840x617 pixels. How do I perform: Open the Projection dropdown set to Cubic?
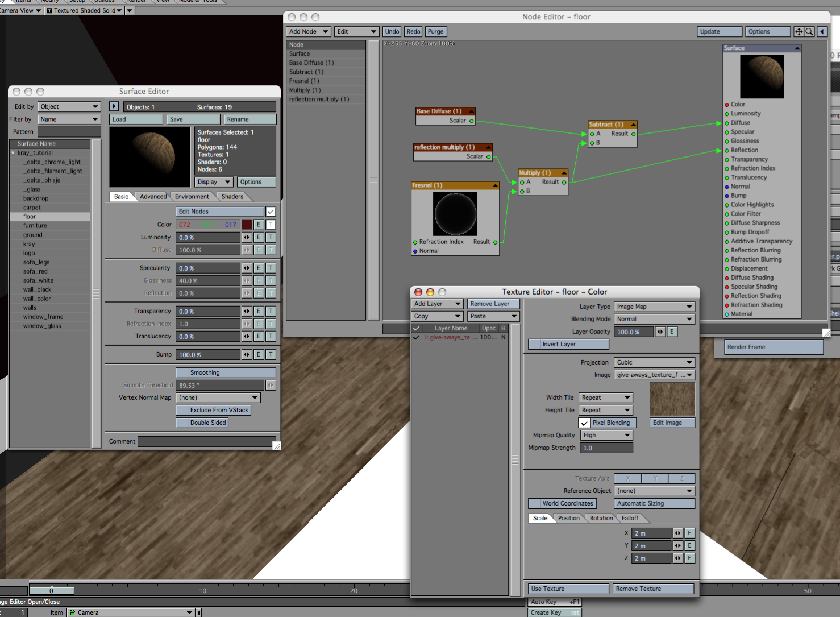click(x=654, y=362)
